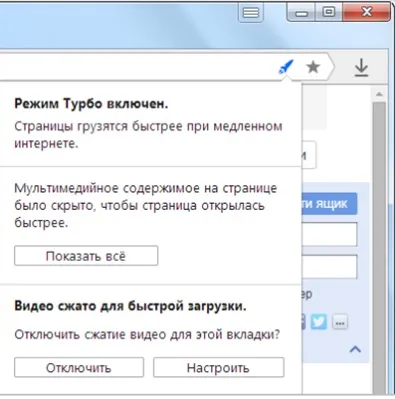This screenshot has height=399, width=395.
Task: Click Отключить to disable video compression
Action: (79, 367)
